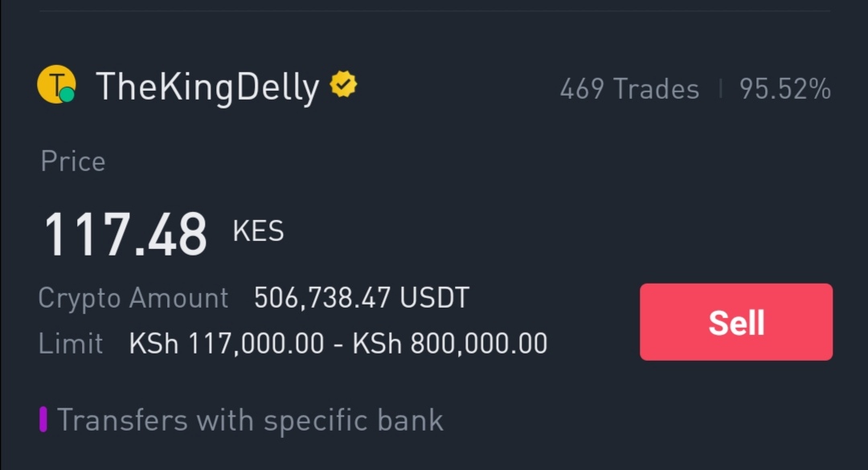
Task: Click the Limit label
Action: pos(70,343)
